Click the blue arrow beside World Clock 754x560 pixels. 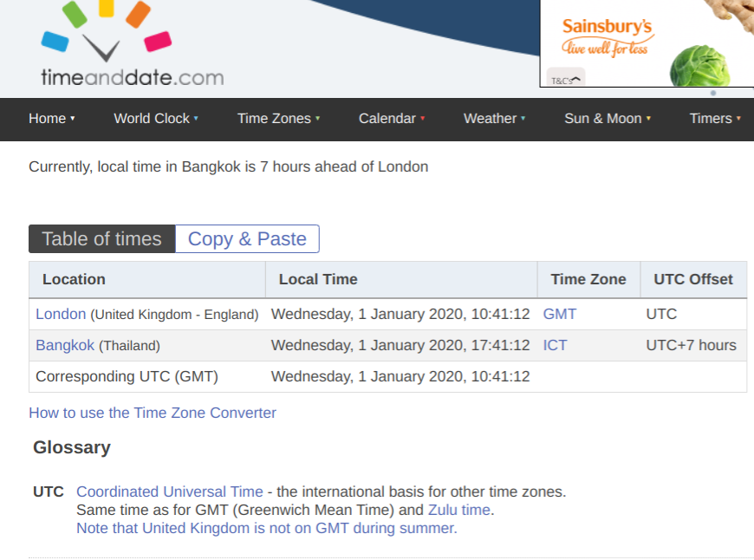point(196,118)
